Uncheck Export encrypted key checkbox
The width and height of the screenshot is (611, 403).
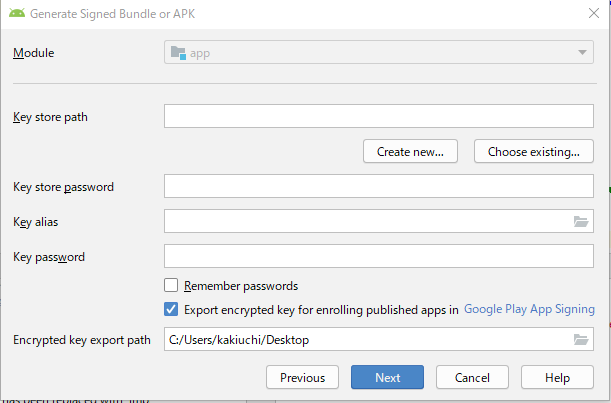pos(171,309)
